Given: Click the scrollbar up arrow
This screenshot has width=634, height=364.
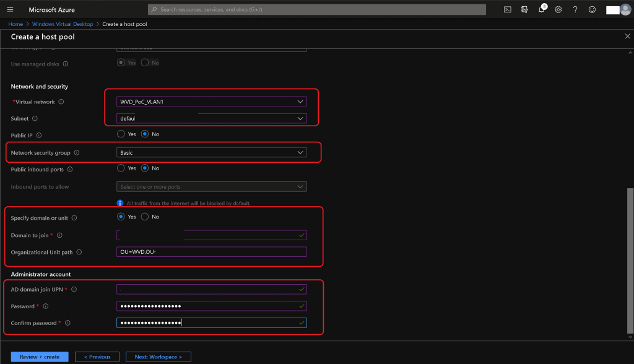Looking at the screenshot, I should pyautogui.click(x=630, y=53).
